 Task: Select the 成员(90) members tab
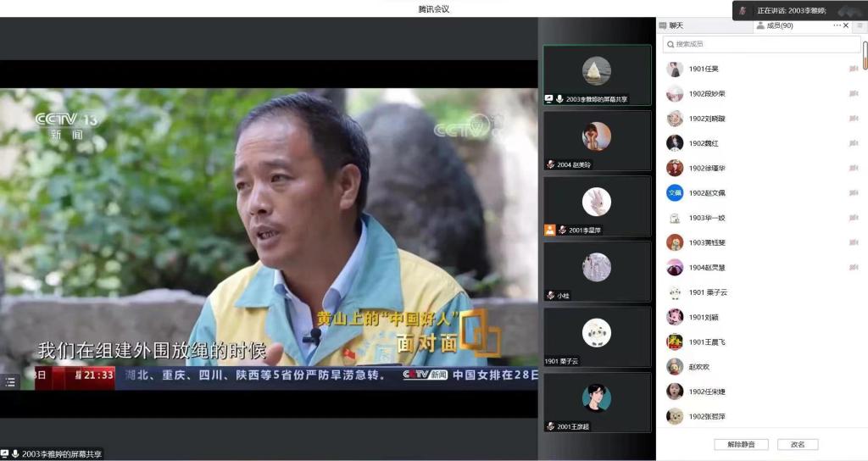pos(777,25)
